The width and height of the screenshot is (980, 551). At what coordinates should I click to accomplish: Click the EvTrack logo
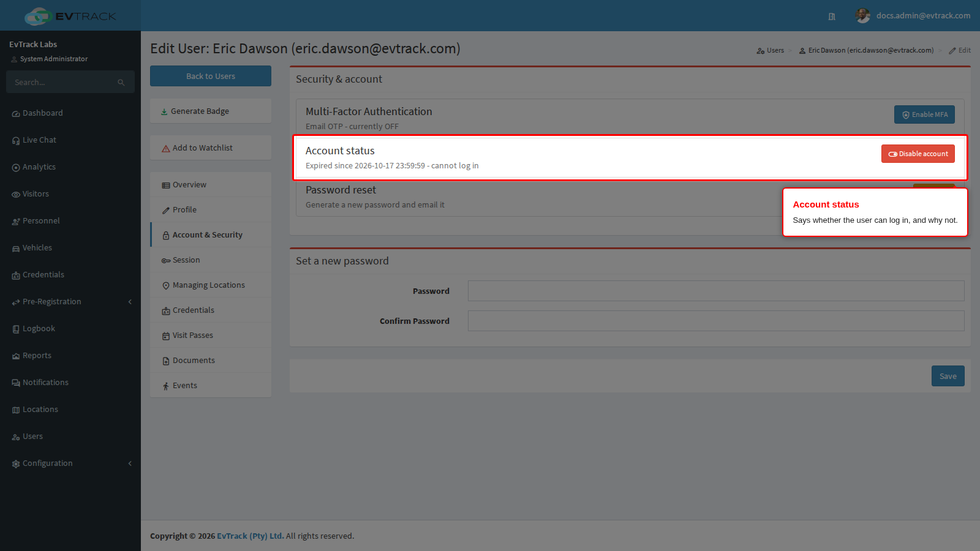click(70, 16)
